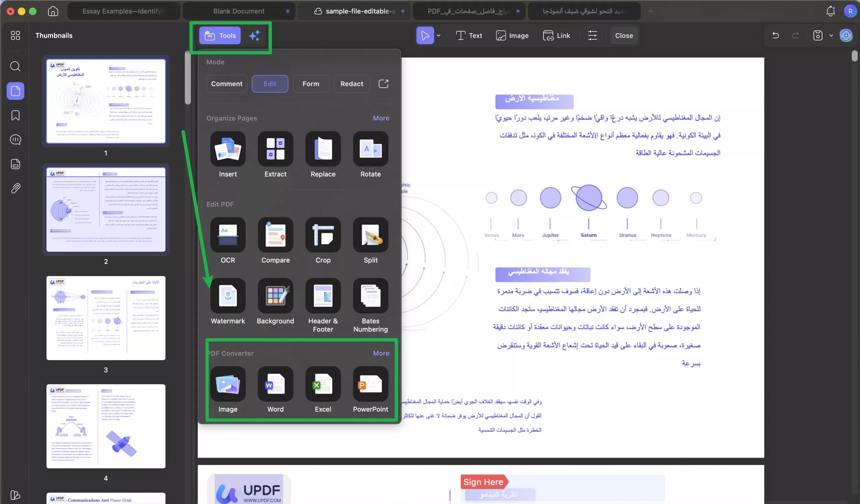The height and width of the screenshot is (504, 860).
Task: Open the UPDF cloud icon at far right
Action: [846, 36]
